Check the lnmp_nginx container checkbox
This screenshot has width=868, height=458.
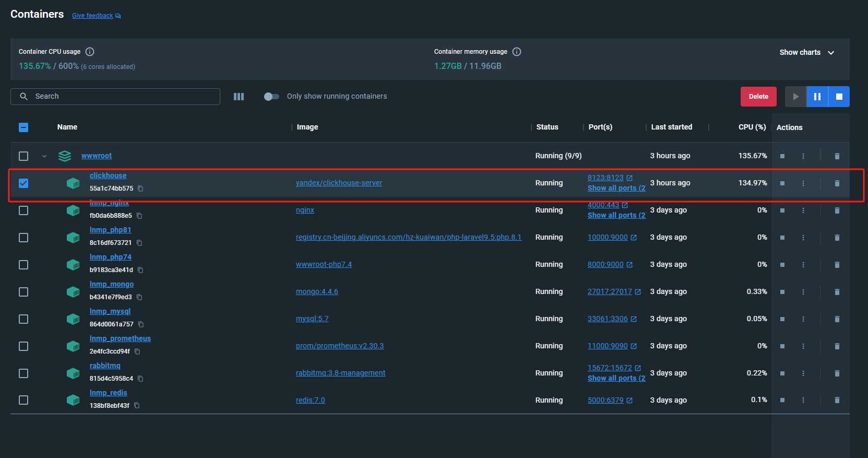[x=23, y=210]
